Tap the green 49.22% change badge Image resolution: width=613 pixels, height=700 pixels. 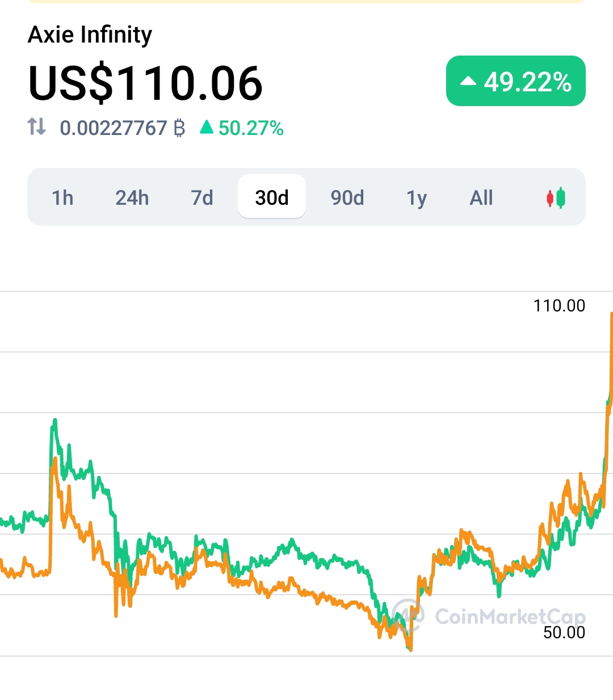point(515,81)
